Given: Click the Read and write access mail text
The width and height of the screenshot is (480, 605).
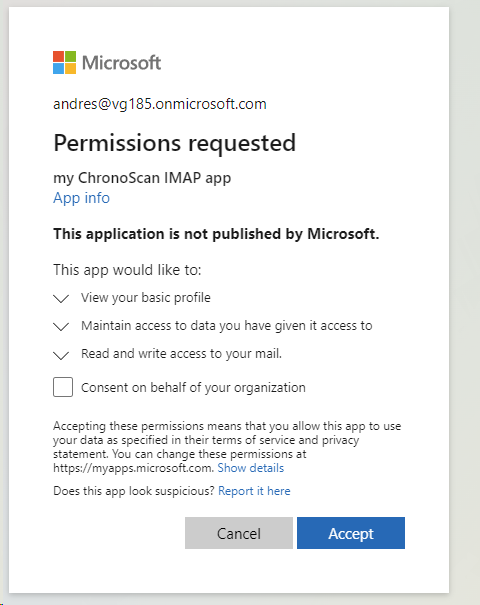Looking at the screenshot, I should point(181,354).
